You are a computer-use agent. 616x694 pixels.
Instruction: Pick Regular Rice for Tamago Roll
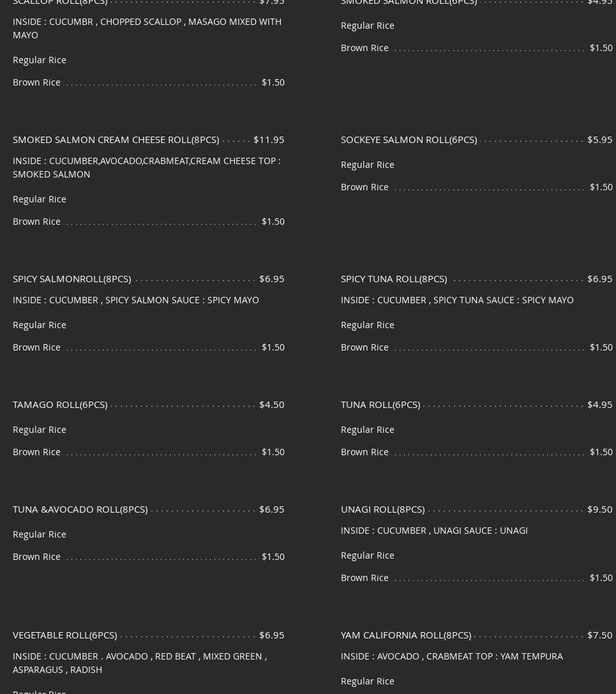[x=40, y=430]
